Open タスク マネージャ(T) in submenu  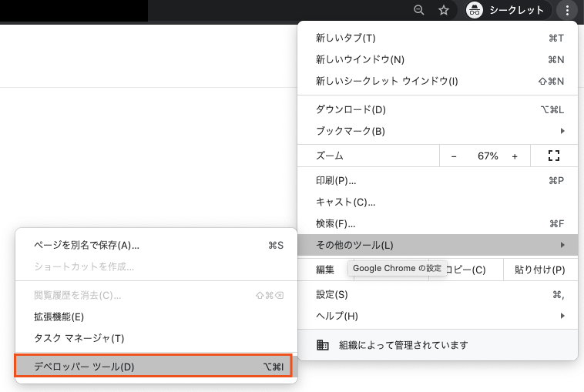(x=156, y=338)
